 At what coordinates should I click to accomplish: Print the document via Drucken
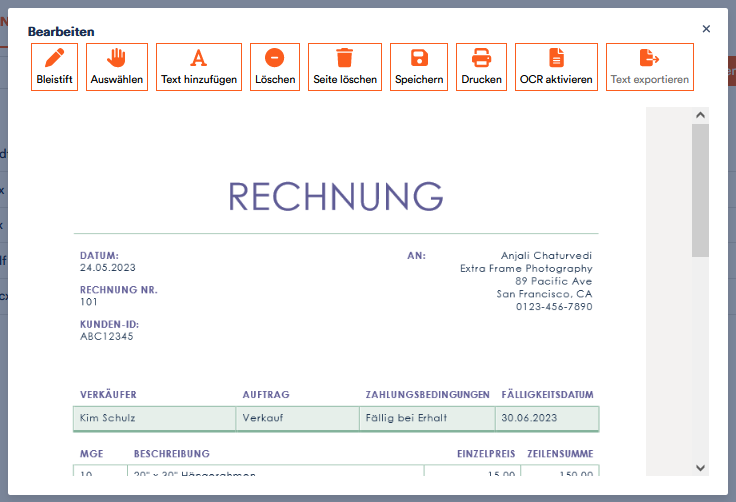(482, 67)
